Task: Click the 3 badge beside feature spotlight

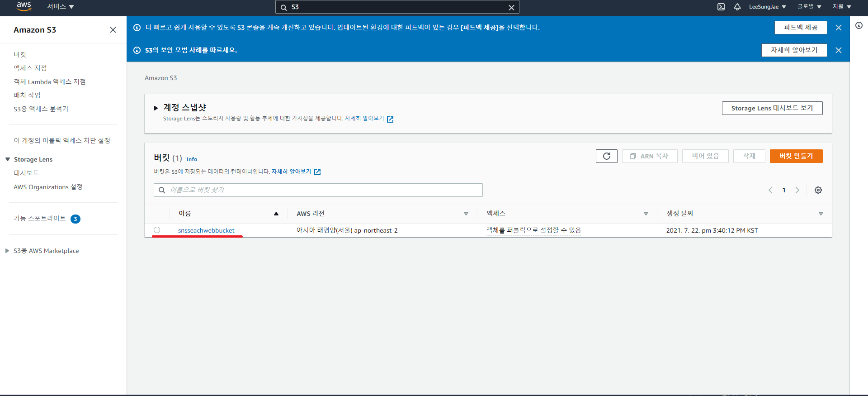Action: pyautogui.click(x=75, y=219)
